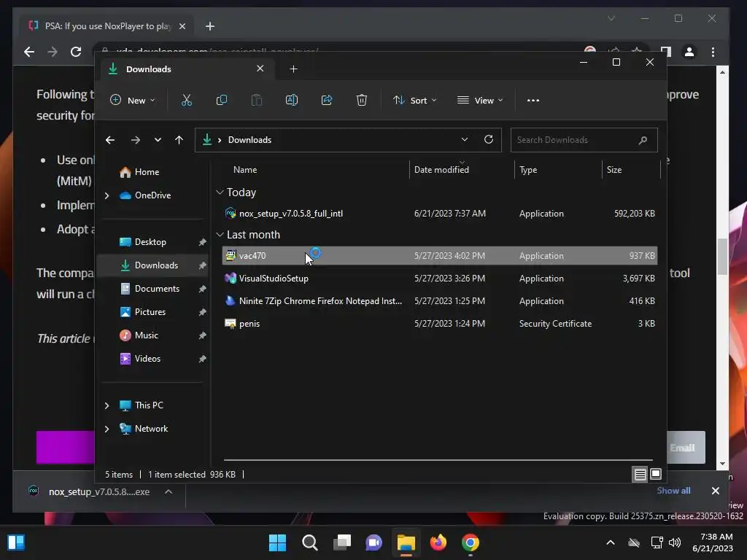The height and width of the screenshot is (560, 747).
Task: Select vac470 application file
Action: pos(439,256)
